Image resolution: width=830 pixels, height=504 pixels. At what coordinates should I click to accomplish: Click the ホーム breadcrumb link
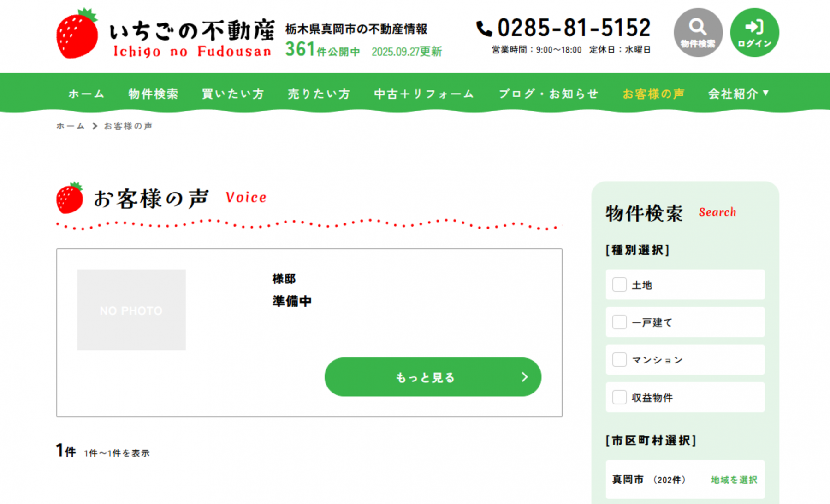tap(71, 126)
